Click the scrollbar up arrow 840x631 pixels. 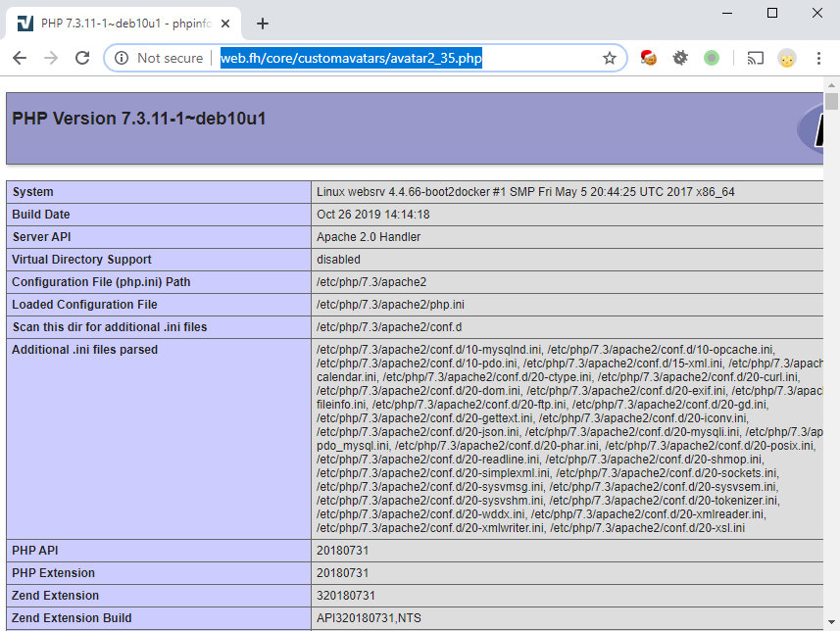(831, 101)
